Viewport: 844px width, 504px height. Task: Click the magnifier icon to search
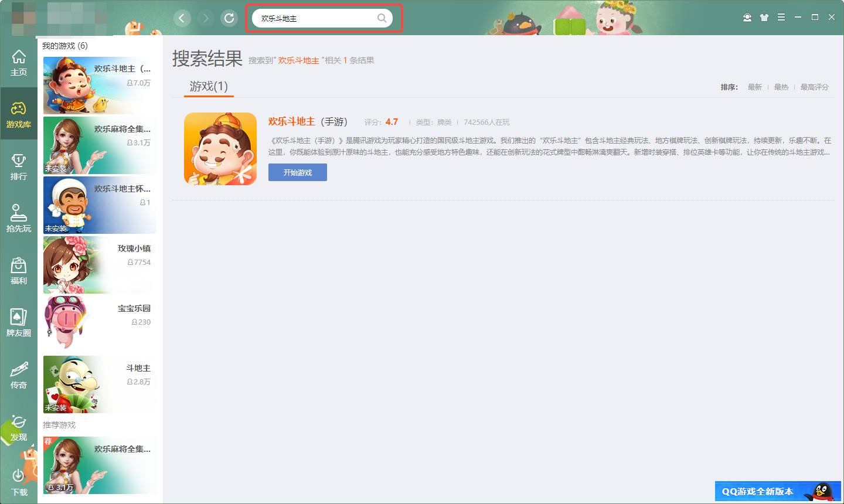382,18
